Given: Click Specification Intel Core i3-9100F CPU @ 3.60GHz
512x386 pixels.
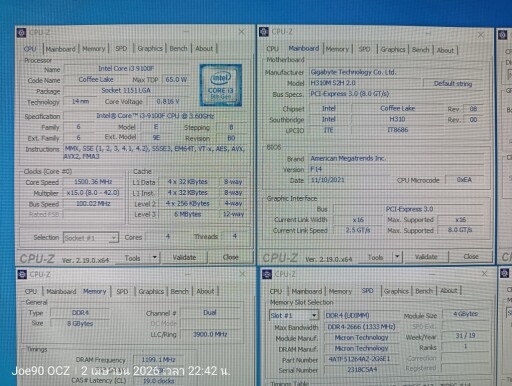Looking at the screenshot, I should [x=155, y=116].
